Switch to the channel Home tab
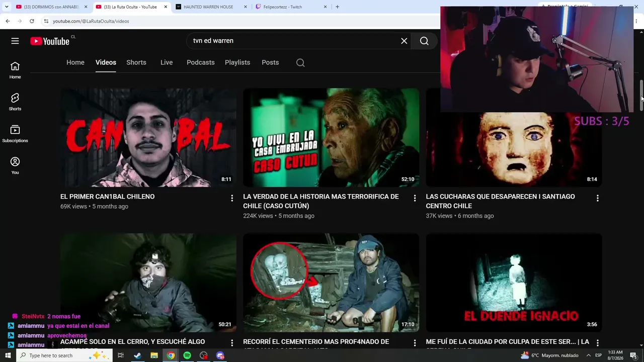The image size is (644, 362). point(75,62)
